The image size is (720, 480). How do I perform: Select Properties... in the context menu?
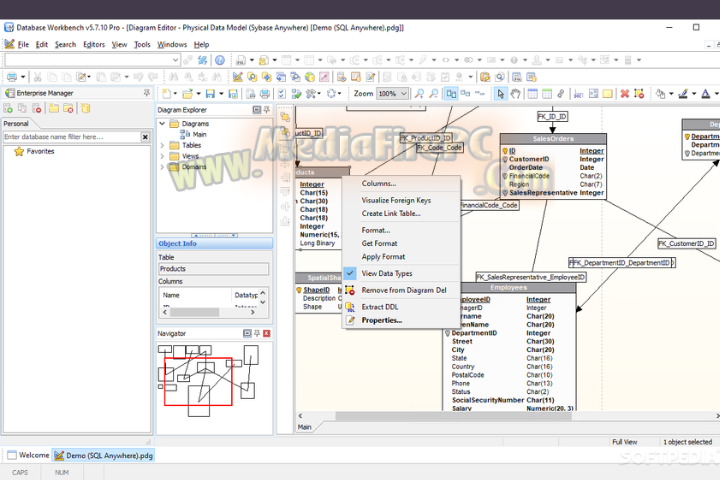pos(382,320)
